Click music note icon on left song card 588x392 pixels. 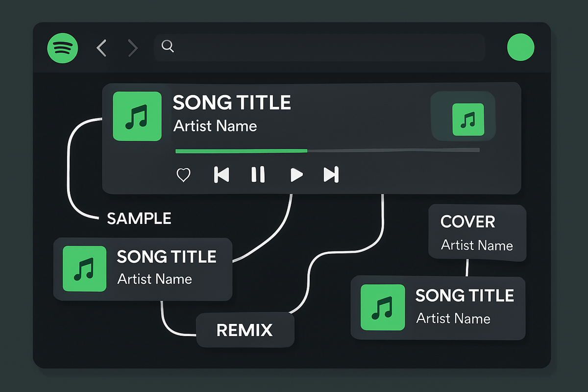[x=84, y=269]
